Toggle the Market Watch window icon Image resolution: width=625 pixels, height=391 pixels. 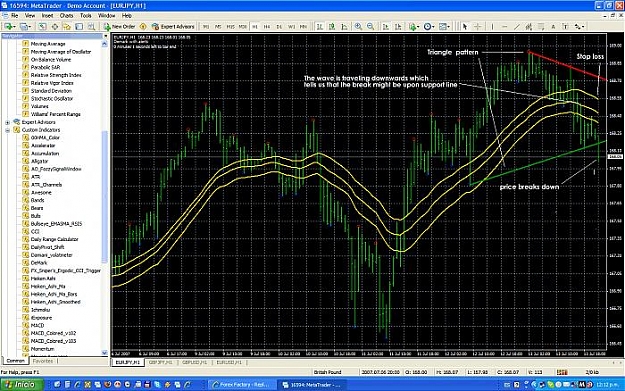(42, 26)
